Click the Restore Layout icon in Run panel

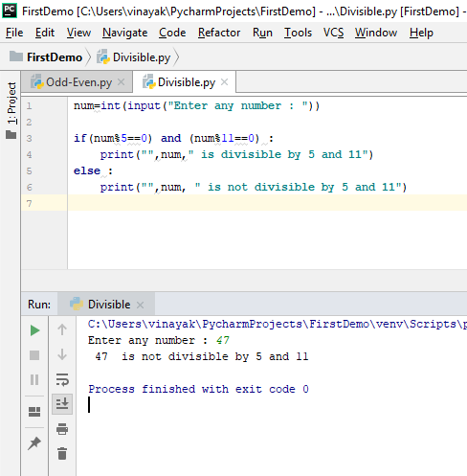coord(34,412)
